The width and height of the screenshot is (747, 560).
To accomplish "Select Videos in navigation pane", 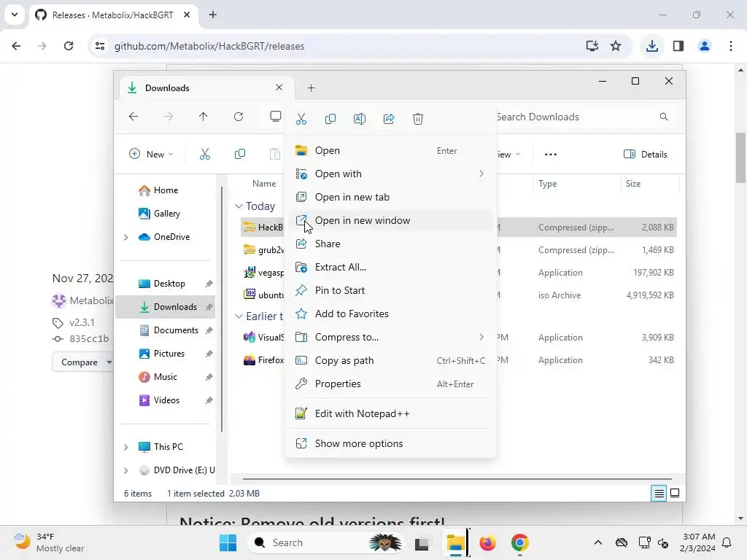I will click(166, 400).
